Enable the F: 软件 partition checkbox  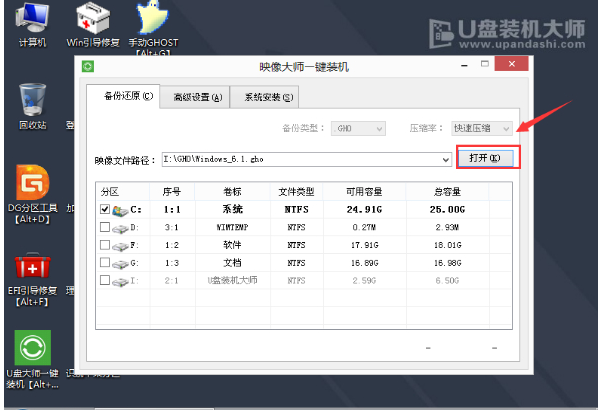(x=105, y=244)
